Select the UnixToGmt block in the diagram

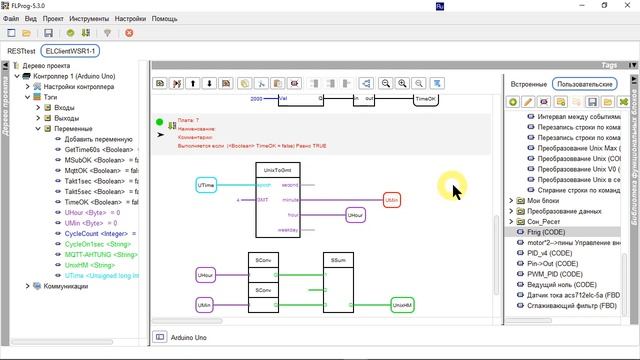click(278, 200)
